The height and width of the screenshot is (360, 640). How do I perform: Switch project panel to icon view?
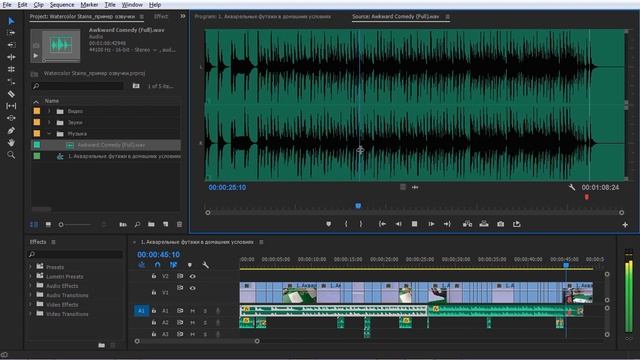48,224
